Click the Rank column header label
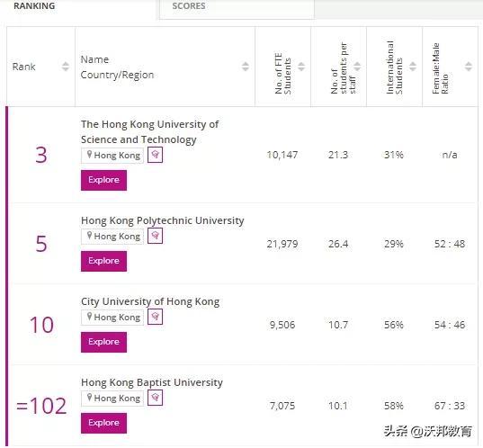483x448 pixels. [x=23, y=67]
